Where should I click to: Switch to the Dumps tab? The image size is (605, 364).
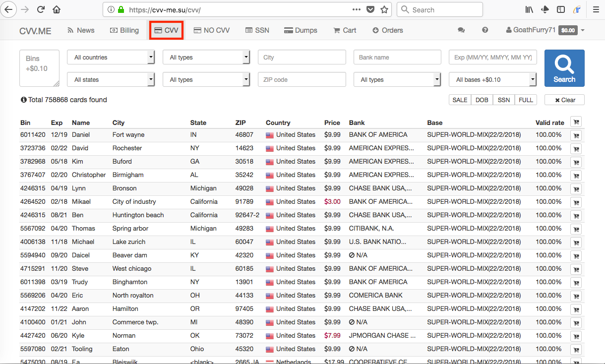301,30
